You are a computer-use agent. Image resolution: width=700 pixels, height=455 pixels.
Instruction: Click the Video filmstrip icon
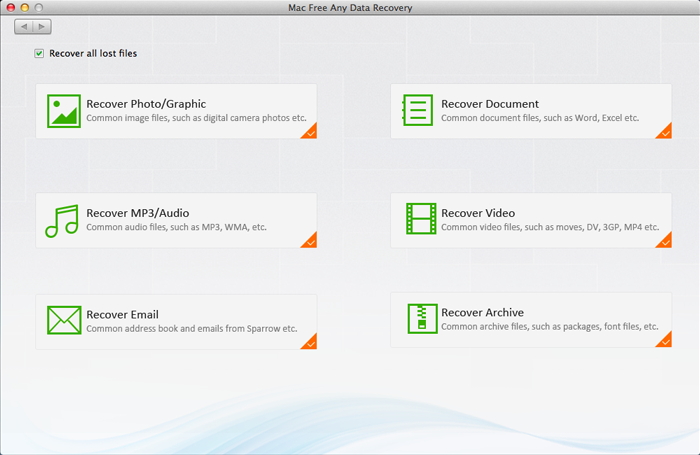point(421,219)
